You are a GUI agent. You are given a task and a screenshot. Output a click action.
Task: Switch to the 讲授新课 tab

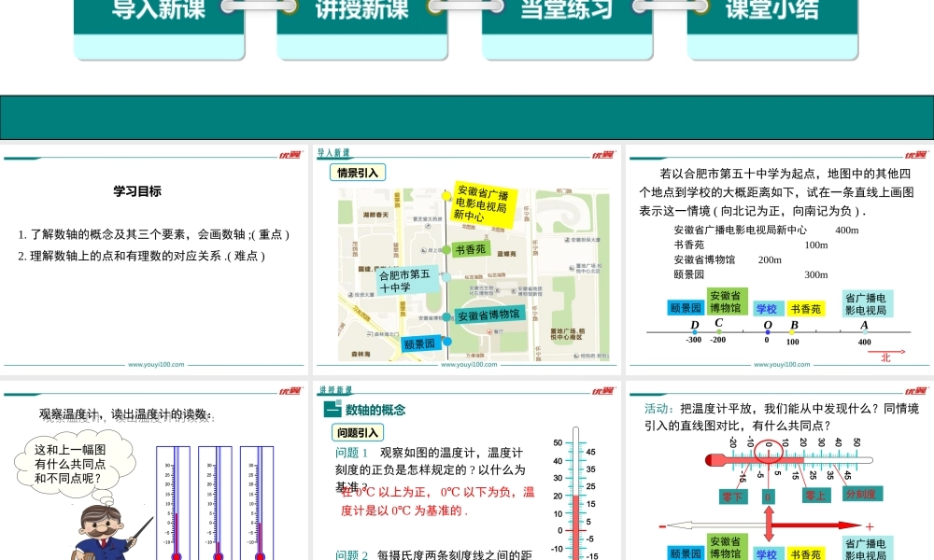[362, 11]
